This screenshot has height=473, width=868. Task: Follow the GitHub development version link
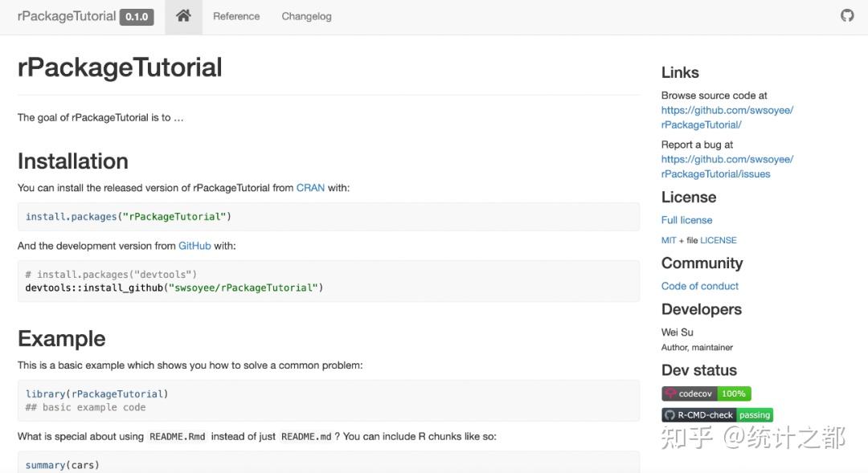194,246
